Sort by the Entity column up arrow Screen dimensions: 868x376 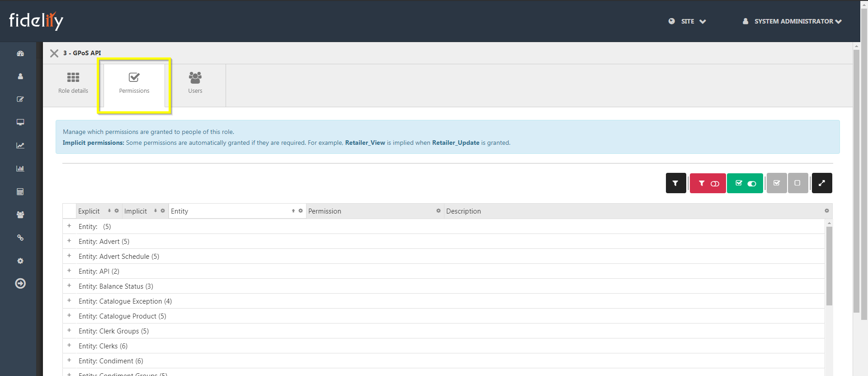tap(293, 211)
